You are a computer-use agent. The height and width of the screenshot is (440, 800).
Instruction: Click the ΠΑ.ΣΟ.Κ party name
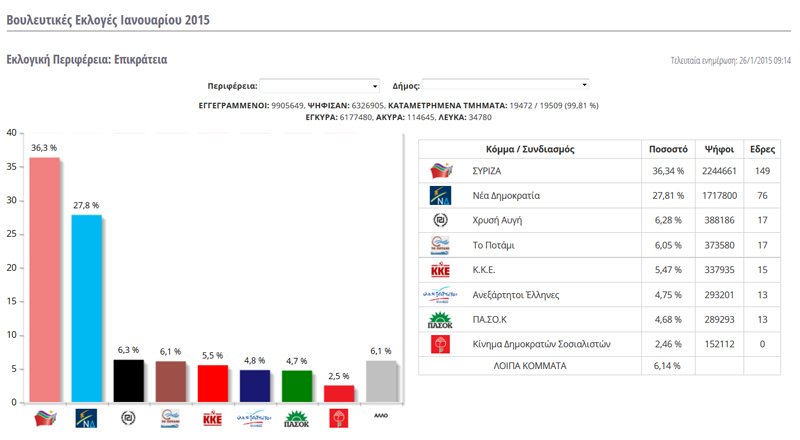click(x=489, y=320)
